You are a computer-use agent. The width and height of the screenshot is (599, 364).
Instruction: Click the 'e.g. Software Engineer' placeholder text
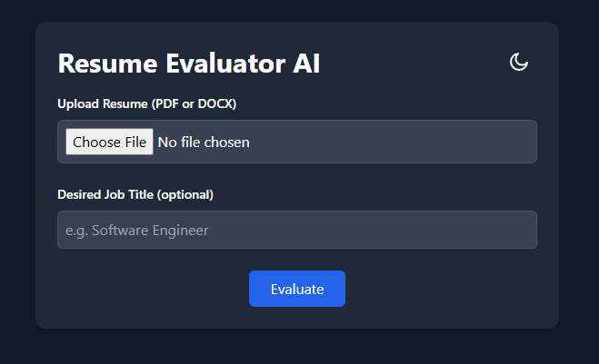tap(137, 231)
